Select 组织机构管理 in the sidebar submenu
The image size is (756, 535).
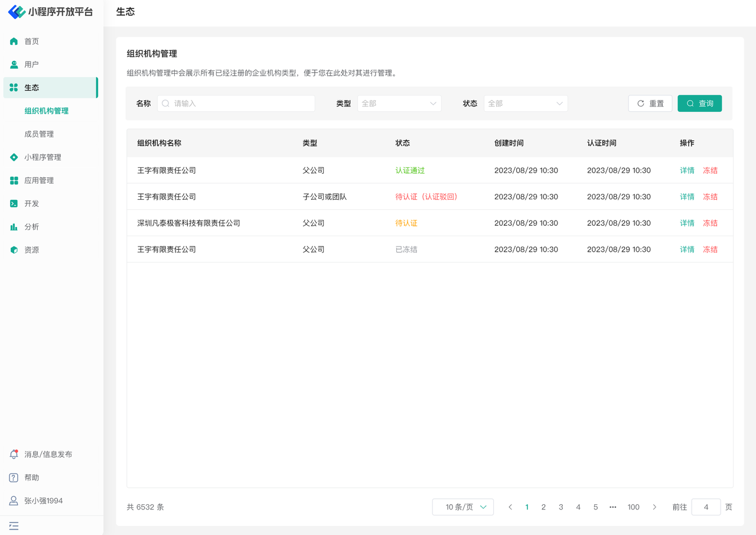(47, 111)
